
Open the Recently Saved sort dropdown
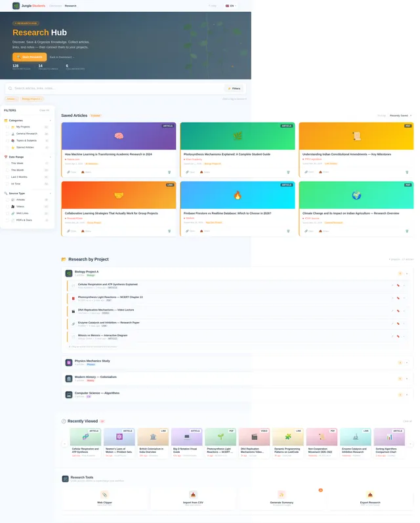(400, 115)
